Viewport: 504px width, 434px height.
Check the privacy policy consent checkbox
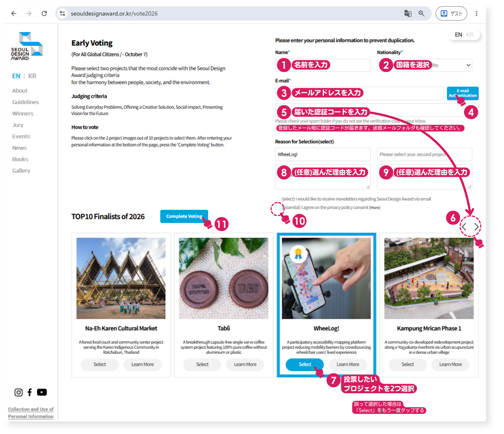(277, 207)
